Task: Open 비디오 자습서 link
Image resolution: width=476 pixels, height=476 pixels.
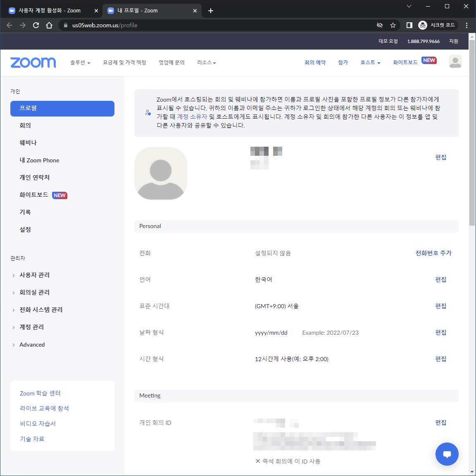Action: pos(38,424)
